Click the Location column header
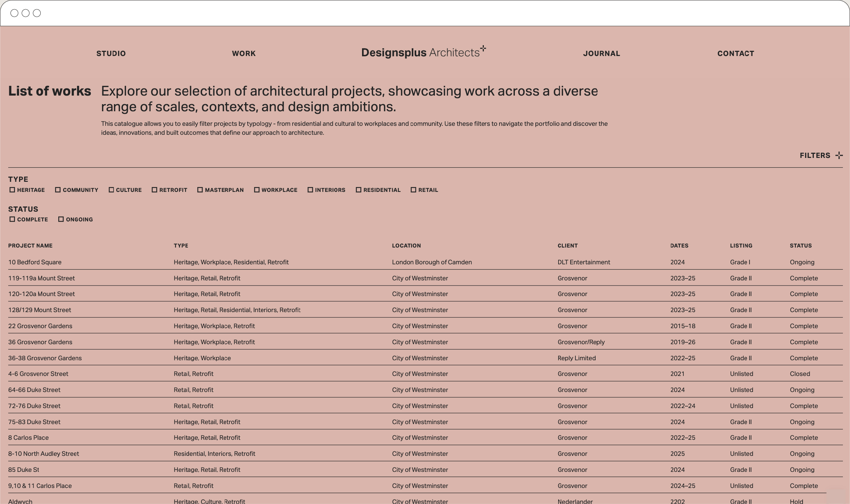 pyautogui.click(x=407, y=246)
